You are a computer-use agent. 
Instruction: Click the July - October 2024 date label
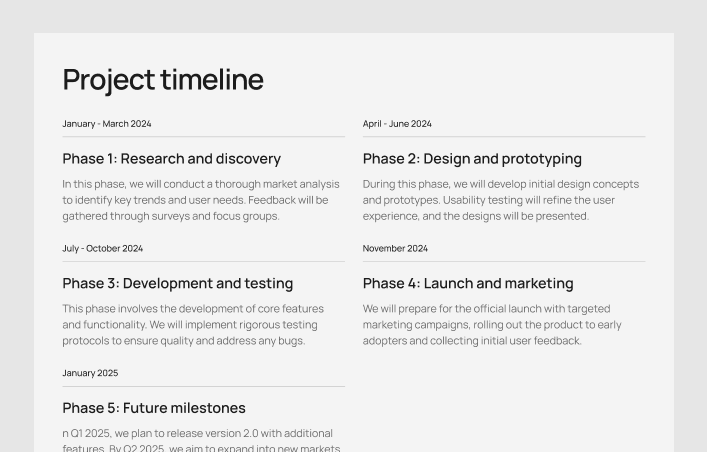click(103, 249)
